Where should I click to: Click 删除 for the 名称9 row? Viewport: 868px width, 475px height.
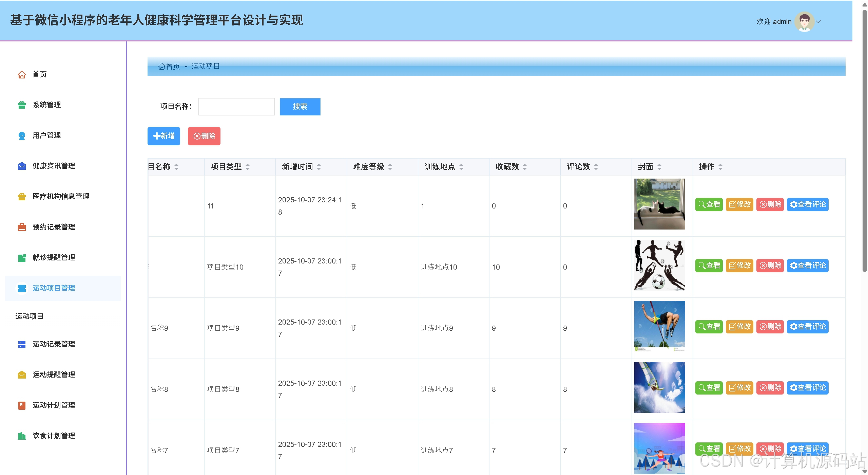pyautogui.click(x=770, y=327)
